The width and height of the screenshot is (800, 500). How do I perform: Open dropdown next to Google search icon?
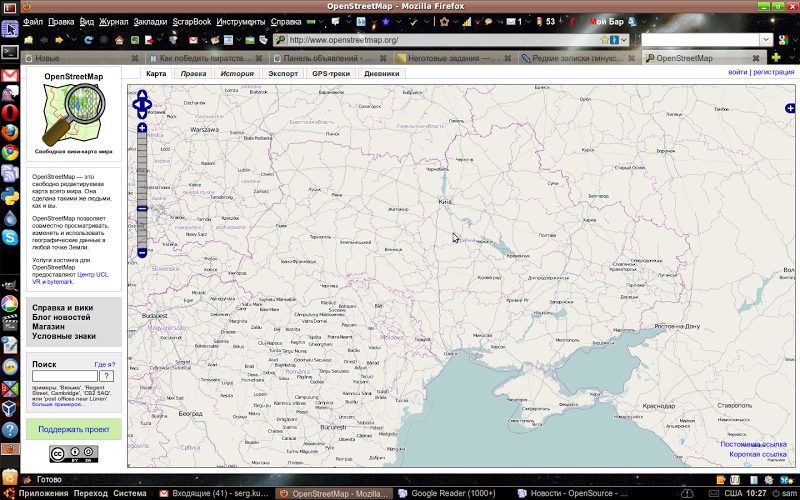796,40
